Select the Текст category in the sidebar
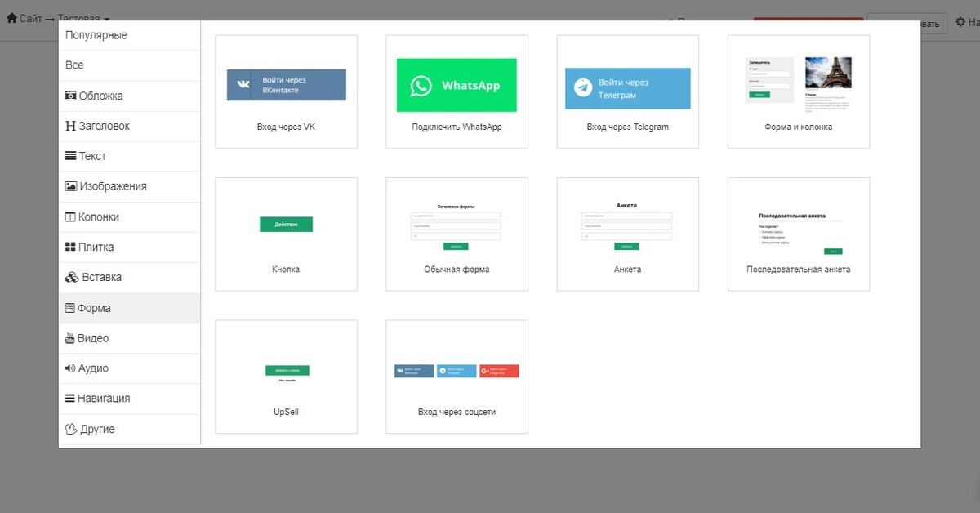The width and height of the screenshot is (980, 513). tap(129, 156)
